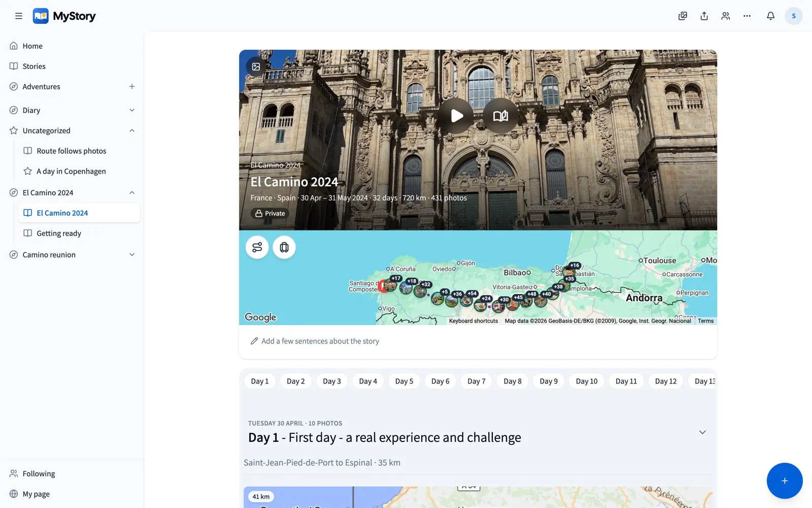Click the route options icon on map
The image size is (812, 508).
pos(257,247)
